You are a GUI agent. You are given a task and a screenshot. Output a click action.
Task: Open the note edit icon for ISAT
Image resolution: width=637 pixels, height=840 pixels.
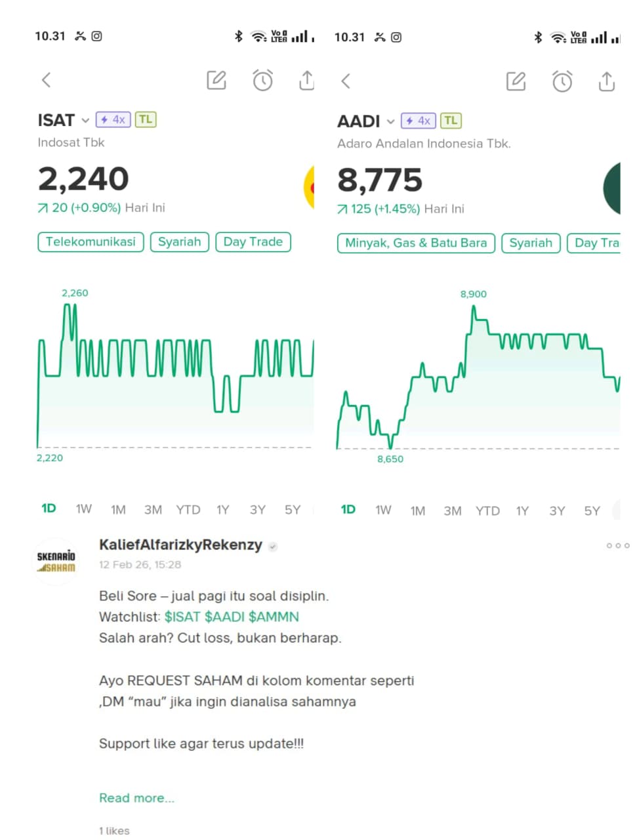tap(216, 80)
